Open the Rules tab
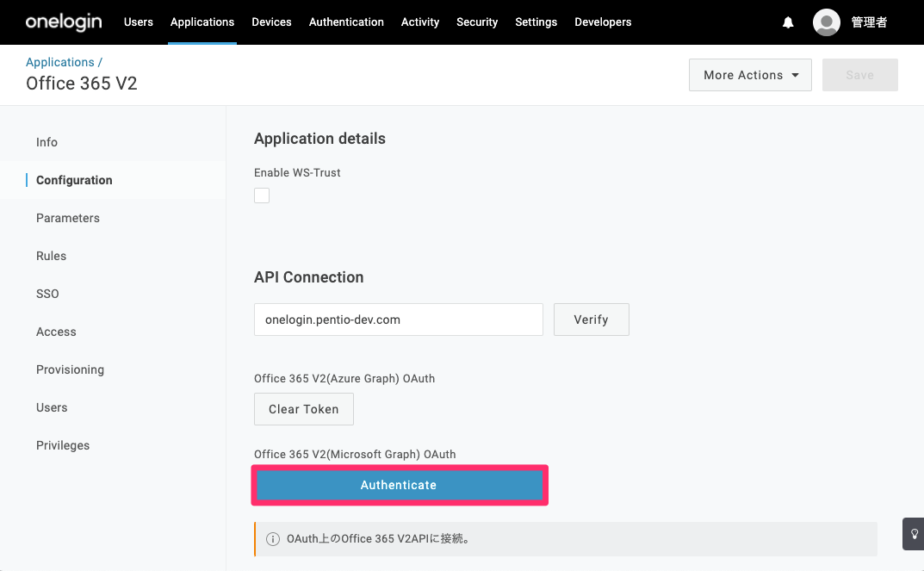Image resolution: width=924 pixels, height=571 pixels. [52, 256]
